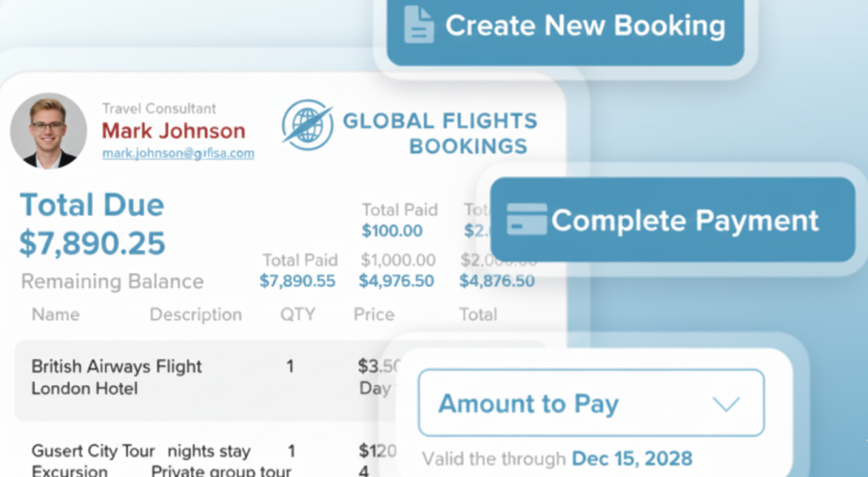
Task: Open the mark.johnson email link
Action: [x=178, y=153]
